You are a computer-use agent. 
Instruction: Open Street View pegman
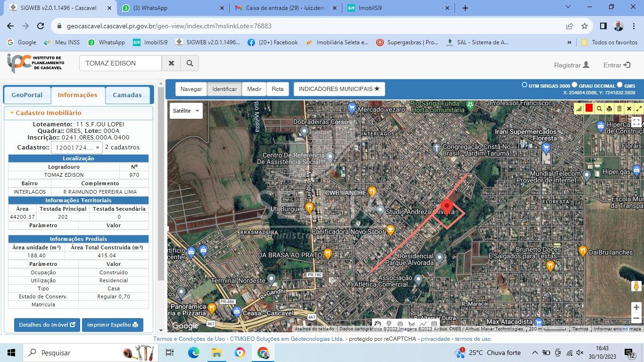636,286
